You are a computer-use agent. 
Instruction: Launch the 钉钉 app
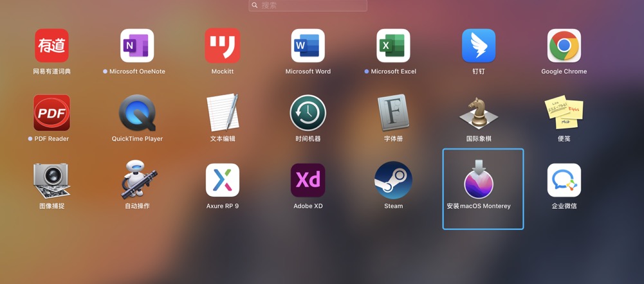pyautogui.click(x=479, y=46)
